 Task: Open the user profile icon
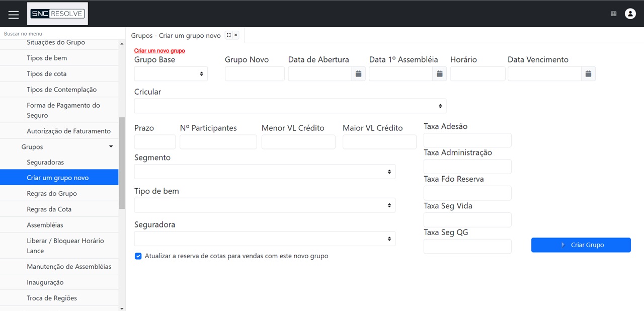630,14
